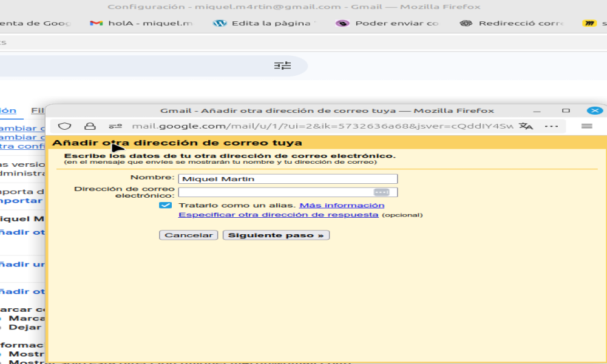Click 'Especificar otra dirección de respuesta' link

(x=278, y=215)
